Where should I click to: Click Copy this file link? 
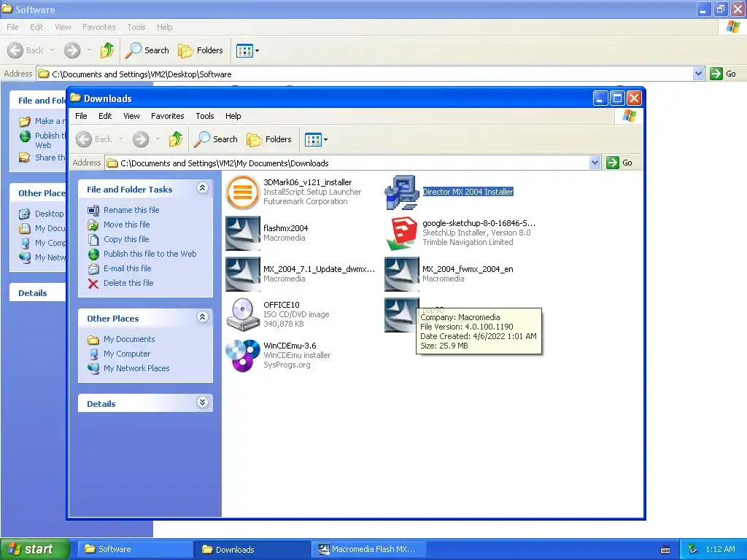click(x=126, y=239)
